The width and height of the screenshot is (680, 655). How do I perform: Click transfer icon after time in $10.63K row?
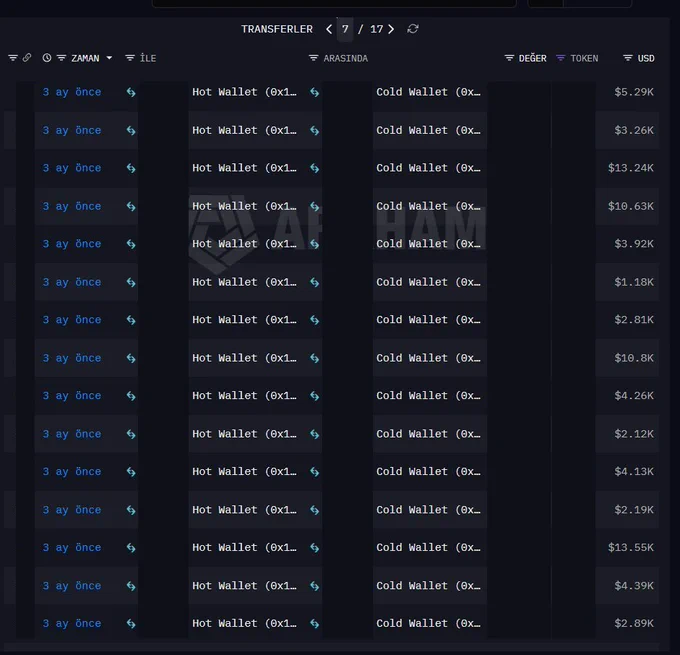(x=131, y=206)
